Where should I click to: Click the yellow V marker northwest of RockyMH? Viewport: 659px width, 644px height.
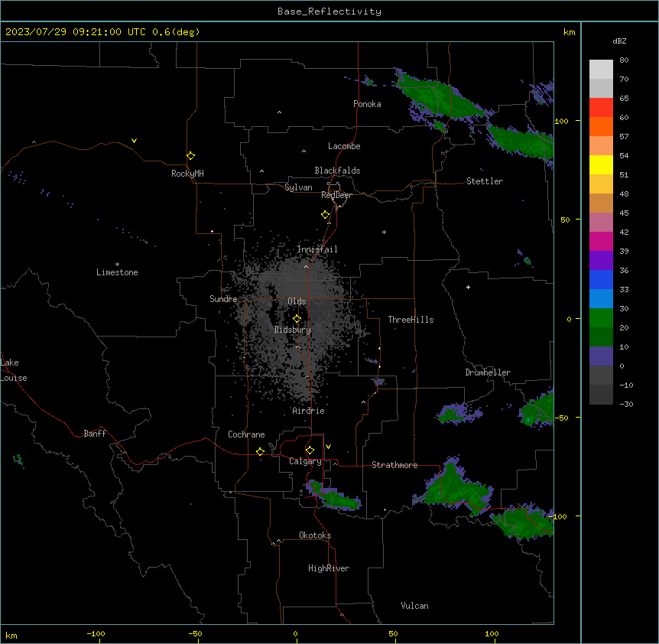point(134,141)
